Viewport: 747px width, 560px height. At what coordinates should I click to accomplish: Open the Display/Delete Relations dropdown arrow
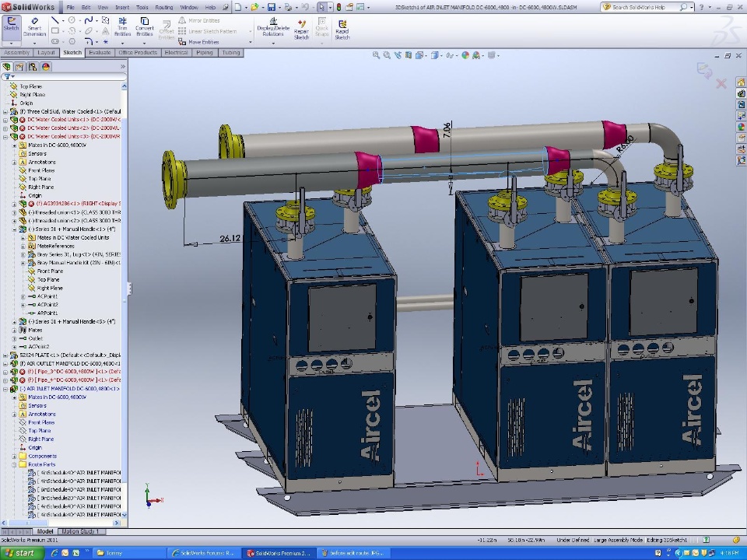[273, 44]
